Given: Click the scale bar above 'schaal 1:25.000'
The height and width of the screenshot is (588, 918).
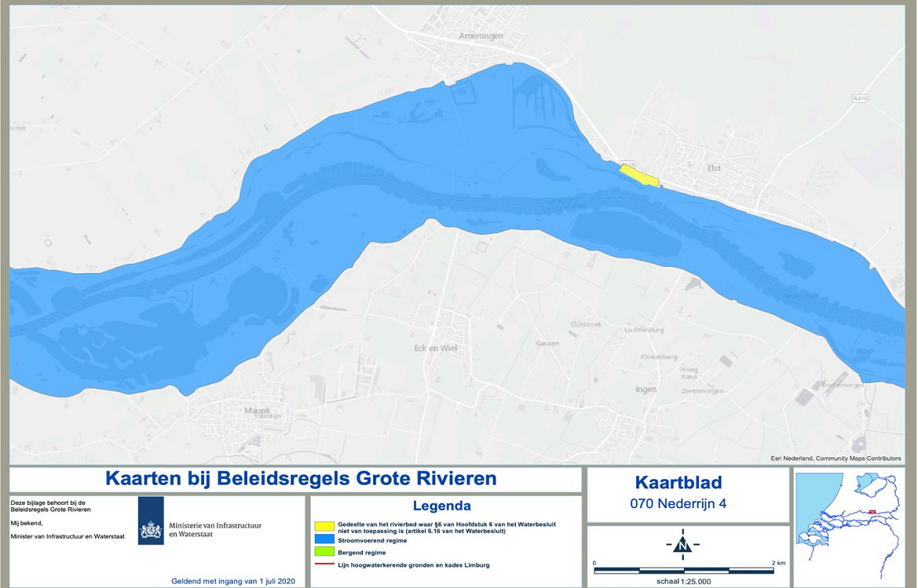Looking at the screenshot, I should click(x=683, y=570).
